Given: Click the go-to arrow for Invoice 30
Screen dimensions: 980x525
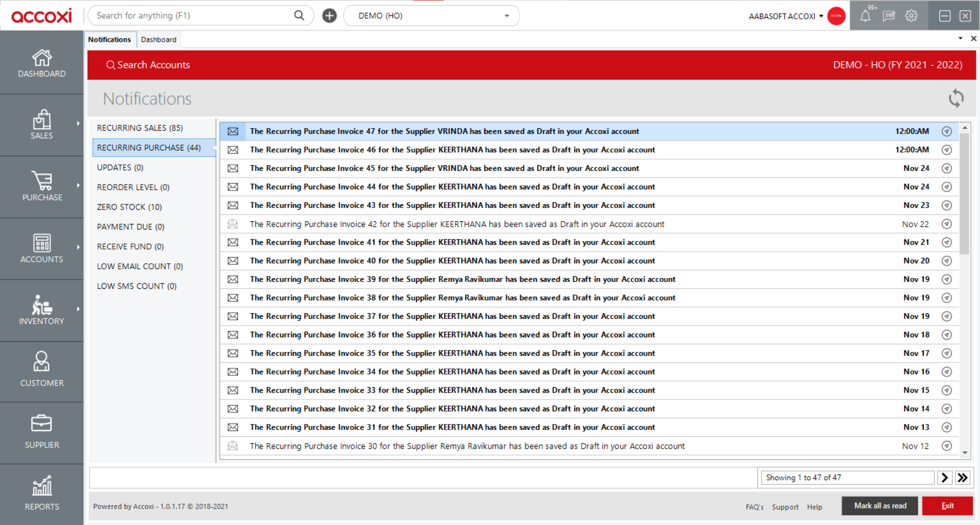Looking at the screenshot, I should click(947, 446).
